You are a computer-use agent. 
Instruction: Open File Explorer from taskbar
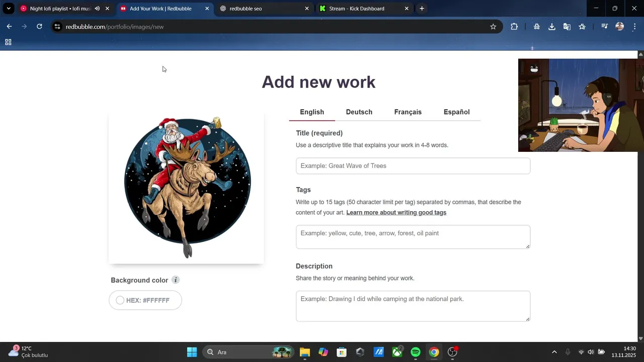point(305,352)
